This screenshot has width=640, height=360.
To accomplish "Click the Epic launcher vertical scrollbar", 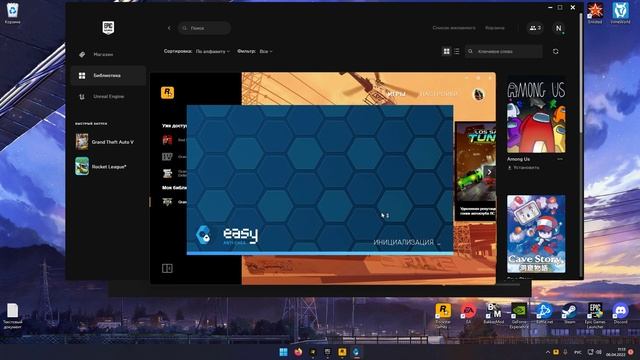I will click(x=581, y=73).
